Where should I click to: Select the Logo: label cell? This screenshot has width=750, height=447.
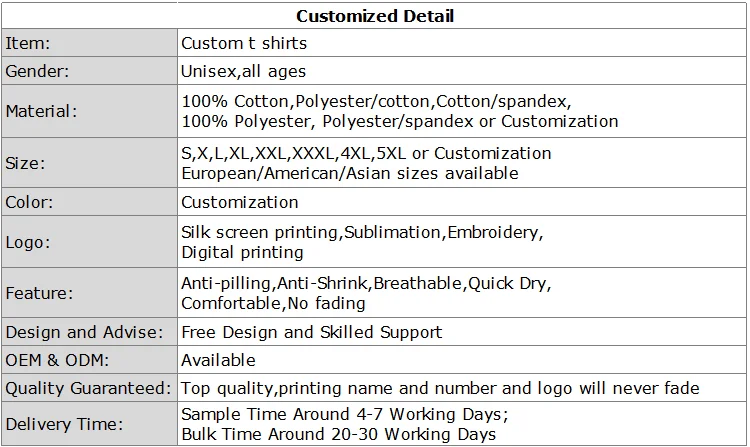point(89,242)
